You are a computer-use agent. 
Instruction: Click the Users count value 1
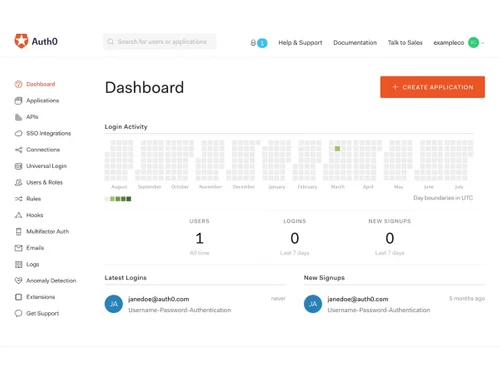tap(199, 238)
